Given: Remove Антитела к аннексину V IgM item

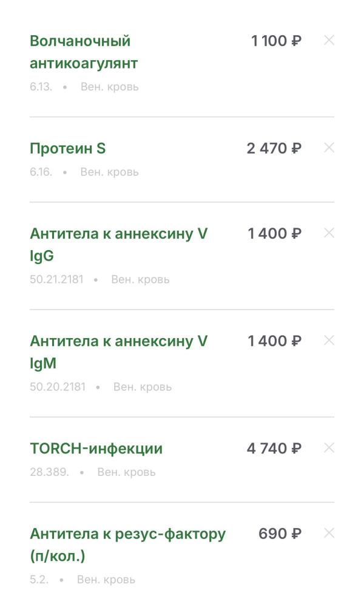Looking at the screenshot, I should pyautogui.click(x=329, y=341).
